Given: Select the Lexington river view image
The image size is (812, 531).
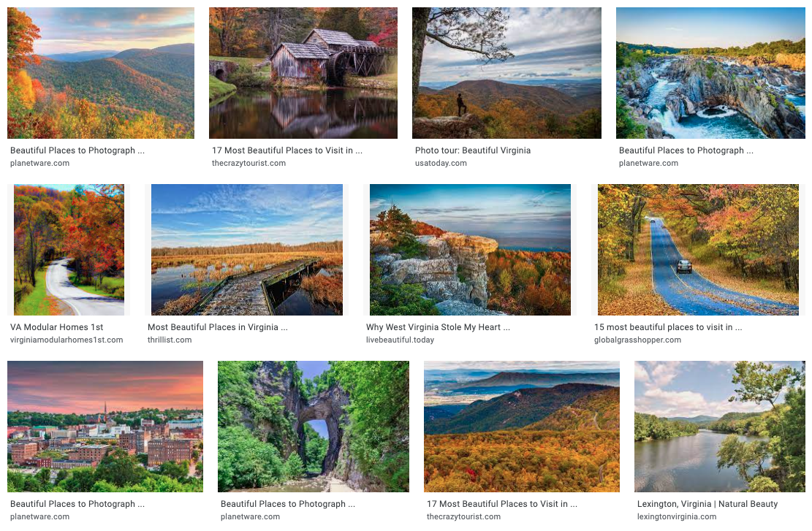Looking at the screenshot, I should pyautogui.click(x=720, y=427).
